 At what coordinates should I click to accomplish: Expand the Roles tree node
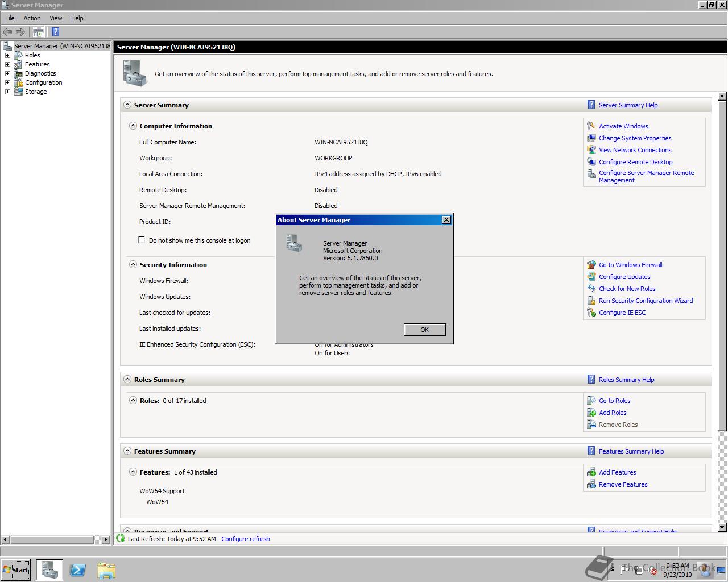[x=7, y=55]
